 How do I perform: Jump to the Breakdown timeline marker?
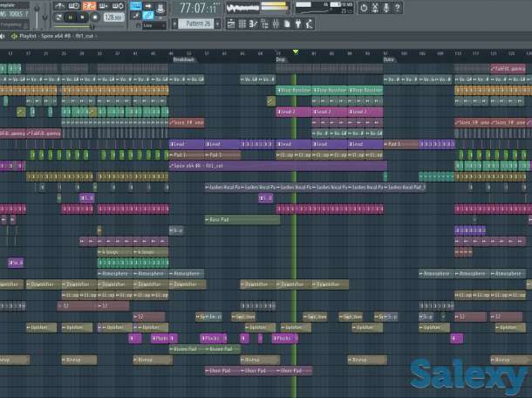184,59
